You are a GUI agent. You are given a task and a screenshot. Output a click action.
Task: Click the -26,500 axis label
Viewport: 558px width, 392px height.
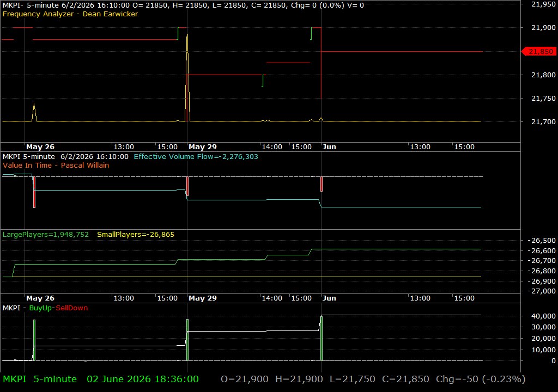click(542, 241)
